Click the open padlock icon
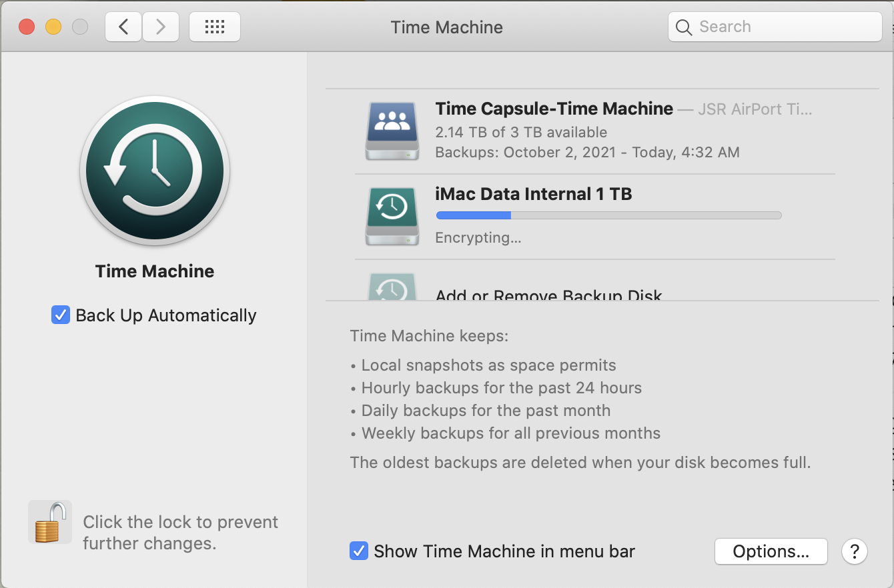Viewport: 894px width, 588px height. pos(50,523)
